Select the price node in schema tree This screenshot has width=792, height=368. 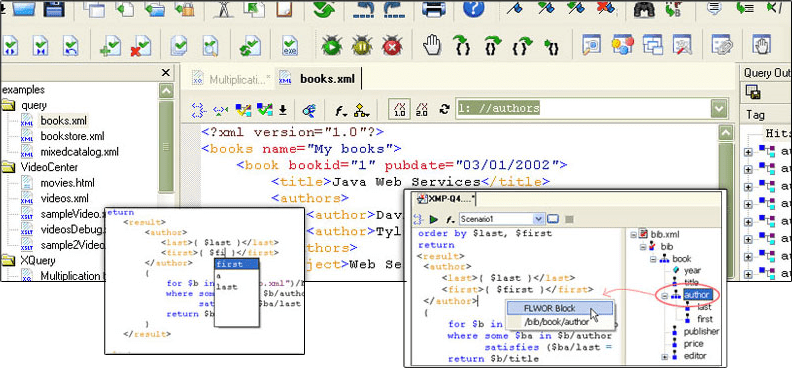(694, 344)
